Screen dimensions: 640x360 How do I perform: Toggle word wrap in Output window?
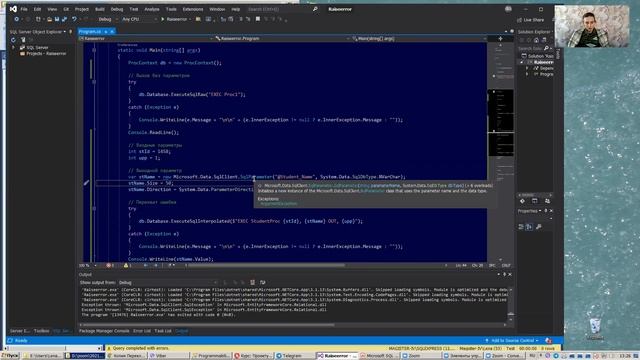tap(262, 282)
